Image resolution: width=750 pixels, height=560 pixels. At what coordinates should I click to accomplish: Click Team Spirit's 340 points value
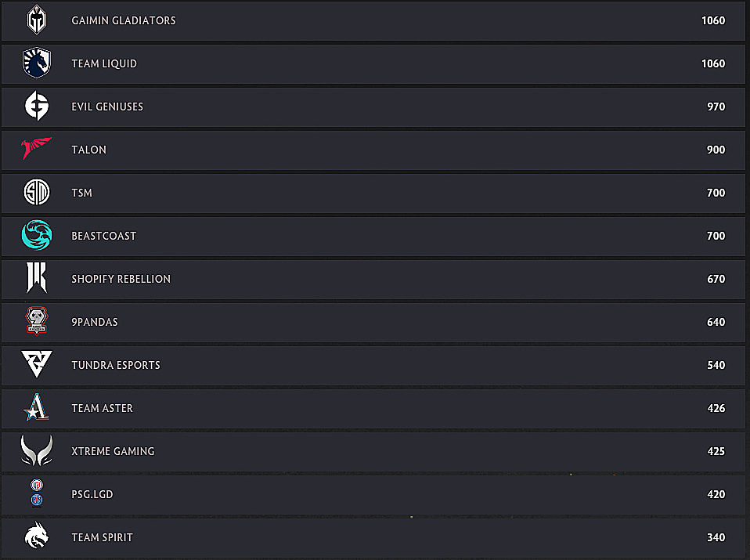tap(716, 537)
